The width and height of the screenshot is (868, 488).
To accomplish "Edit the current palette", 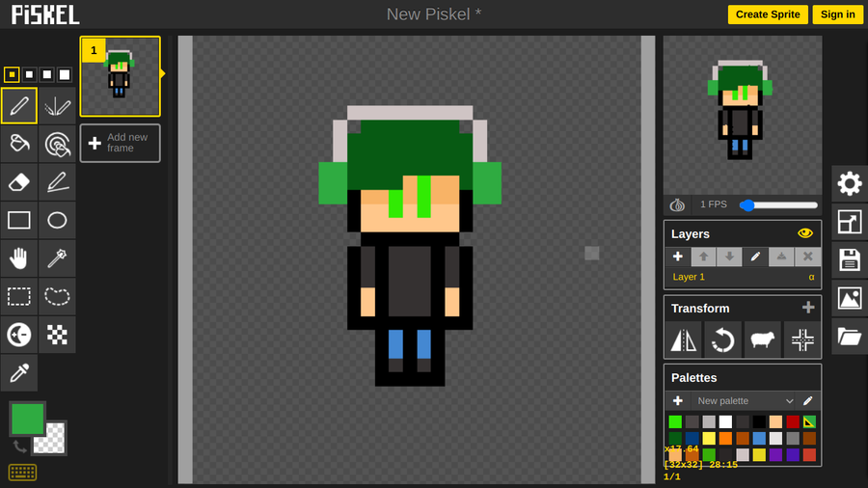I will (x=808, y=400).
